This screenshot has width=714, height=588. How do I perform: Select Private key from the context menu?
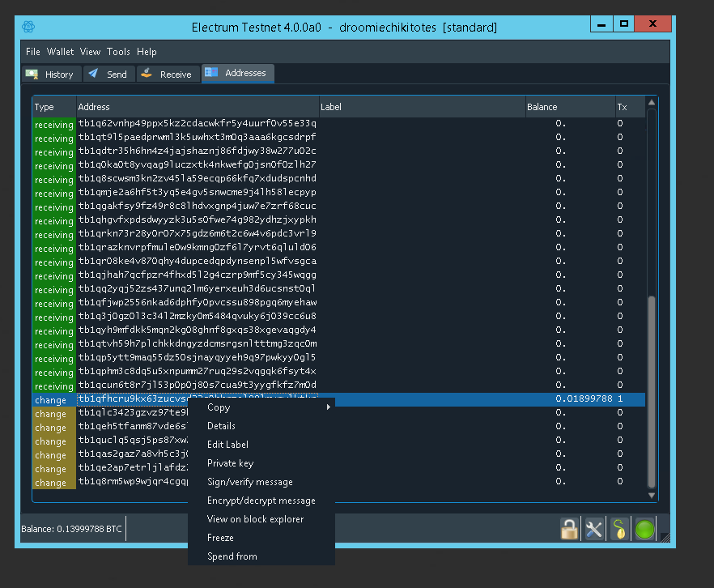tap(261, 463)
